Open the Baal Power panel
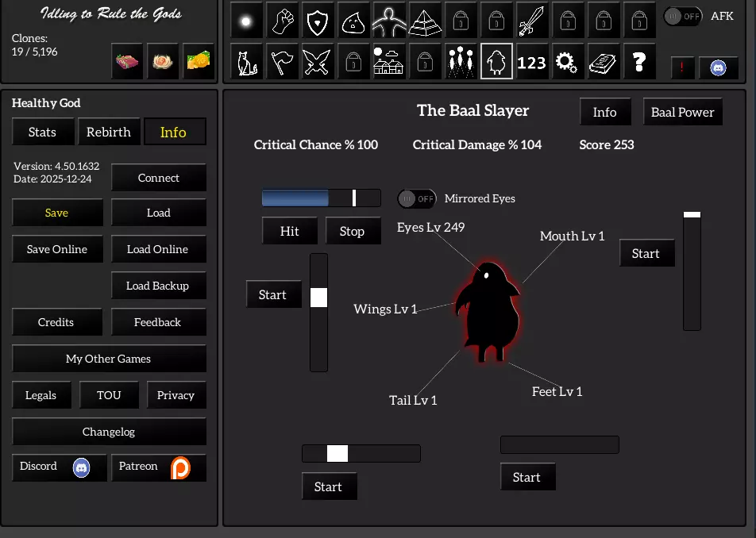Screen dimensions: 756x538 (682, 112)
